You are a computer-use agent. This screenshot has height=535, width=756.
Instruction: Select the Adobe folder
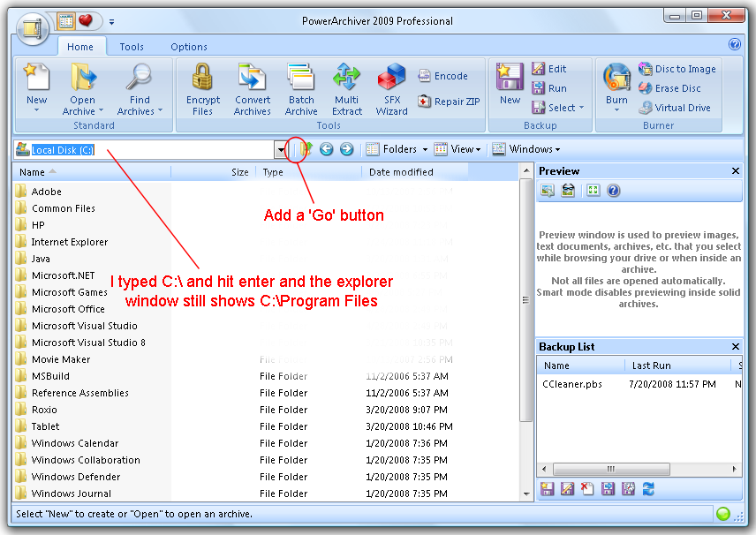(x=46, y=192)
